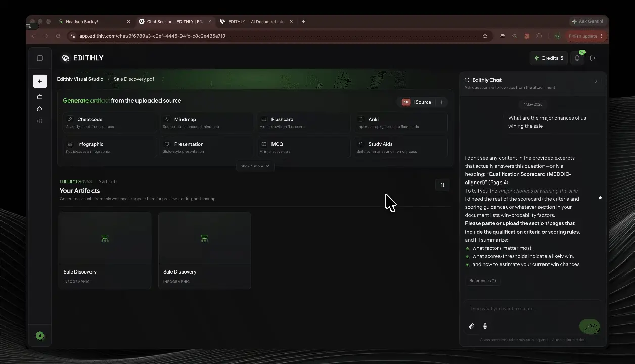The width and height of the screenshot is (635, 364).
Task: Close the Headsup Buddy! tab
Action: tap(128, 22)
